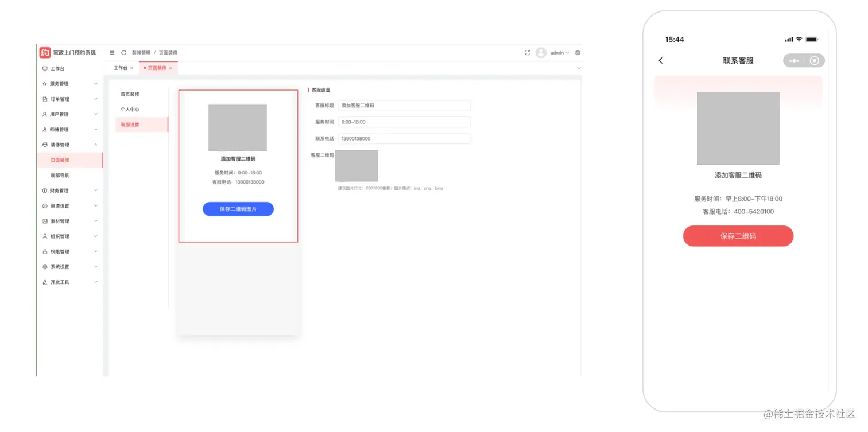Click the 装修管理 icon in sidebar
This screenshot has height=432, width=868.
coord(45,145)
